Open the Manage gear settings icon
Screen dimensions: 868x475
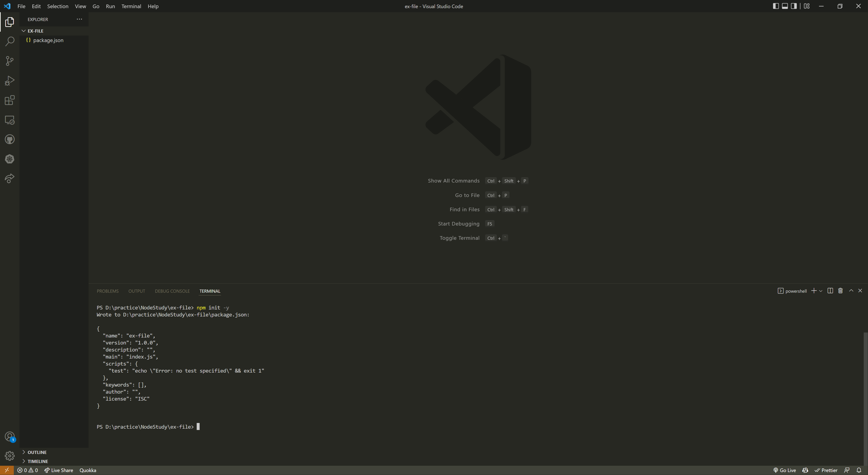pos(9,456)
